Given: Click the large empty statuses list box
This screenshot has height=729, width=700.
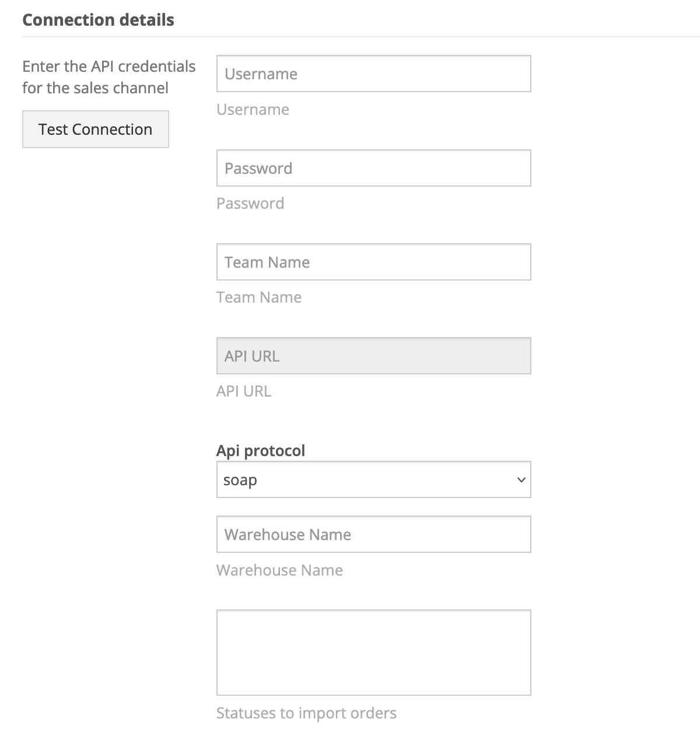Looking at the screenshot, I should point(373,653).
